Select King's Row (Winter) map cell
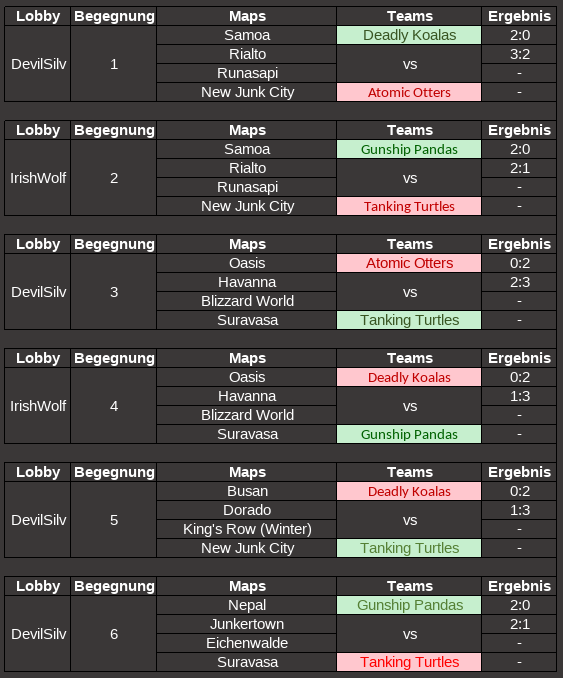563x678 pixels. pos(246,529)
